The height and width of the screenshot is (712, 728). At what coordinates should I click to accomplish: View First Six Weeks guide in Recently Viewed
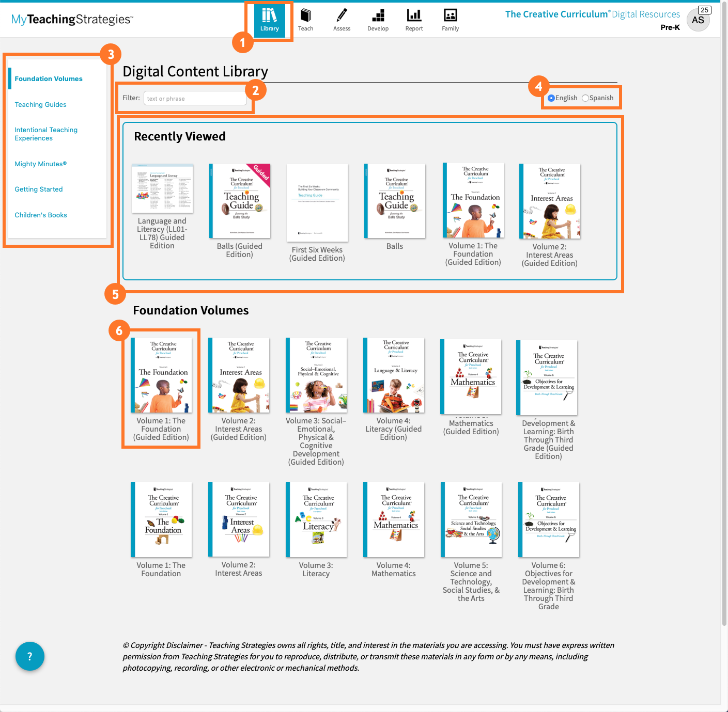(317, 202)
